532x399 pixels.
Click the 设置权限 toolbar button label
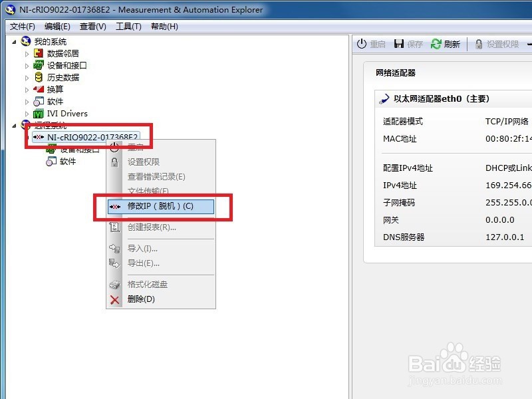point(503,44)
